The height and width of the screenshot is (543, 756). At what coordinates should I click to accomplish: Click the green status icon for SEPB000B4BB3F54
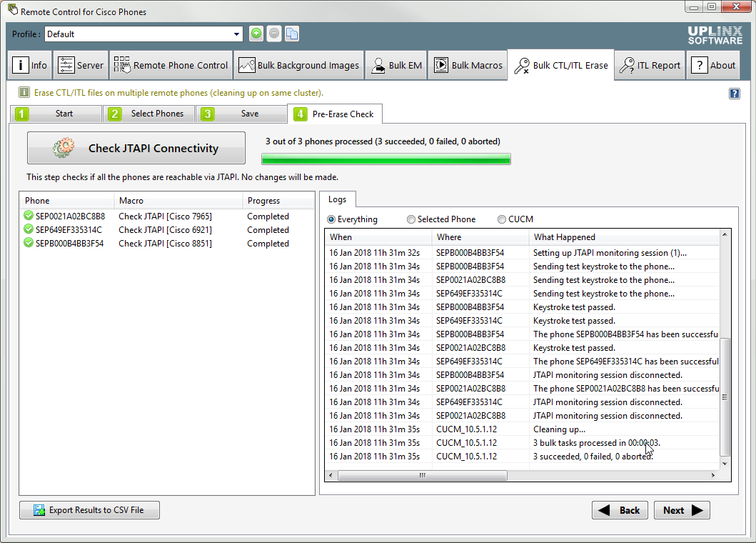[29, 243]
